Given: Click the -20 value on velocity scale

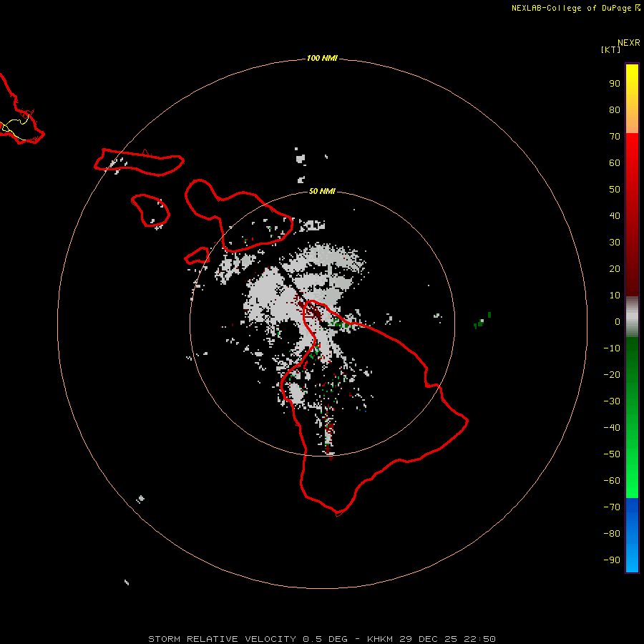Looking at the screenshot, I should click(x=612, y=375).
